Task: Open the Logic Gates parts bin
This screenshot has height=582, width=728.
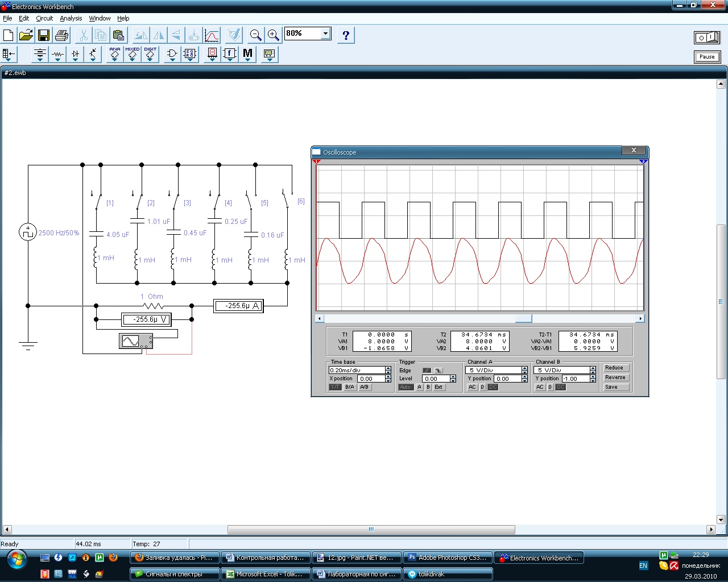Action: tap(172, 55)
